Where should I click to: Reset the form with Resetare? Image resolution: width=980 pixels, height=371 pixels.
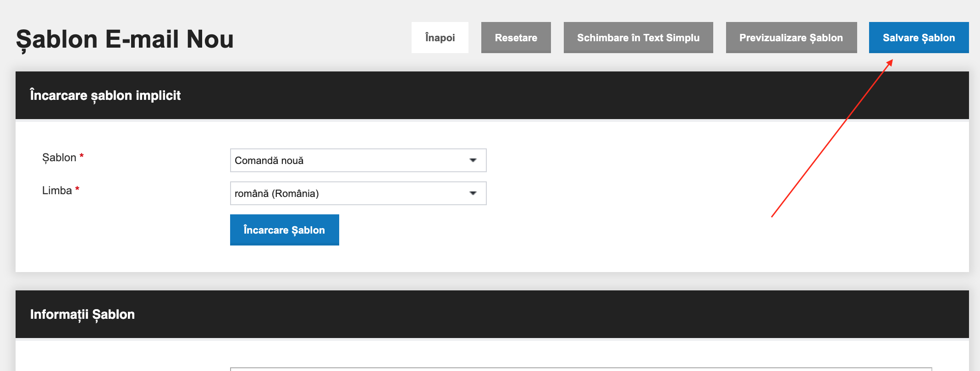[x=516, y=38]
